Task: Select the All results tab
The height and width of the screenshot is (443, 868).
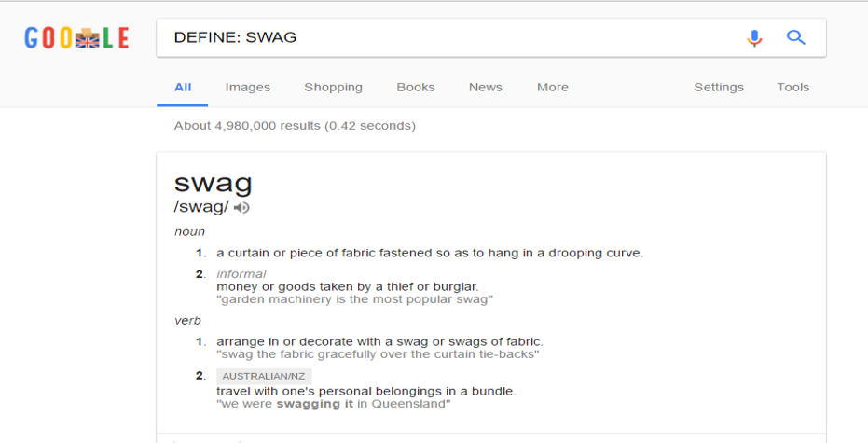Action: coord(183,87)
